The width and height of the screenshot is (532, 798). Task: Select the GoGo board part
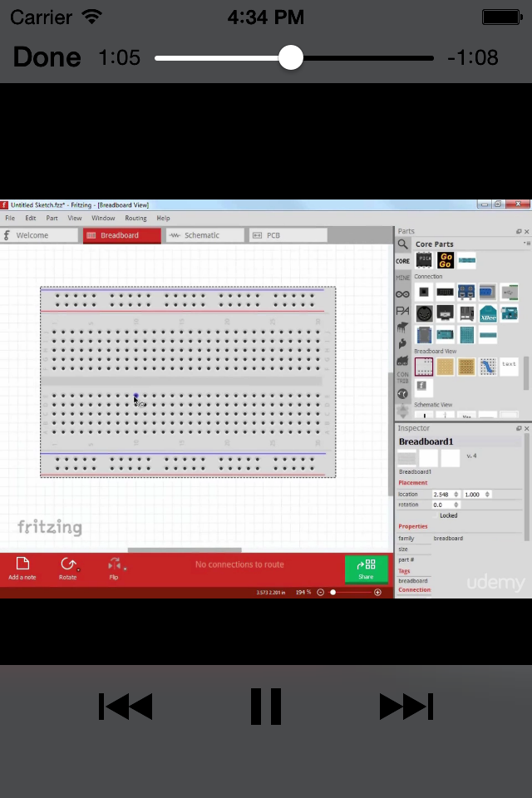(446, 260)
